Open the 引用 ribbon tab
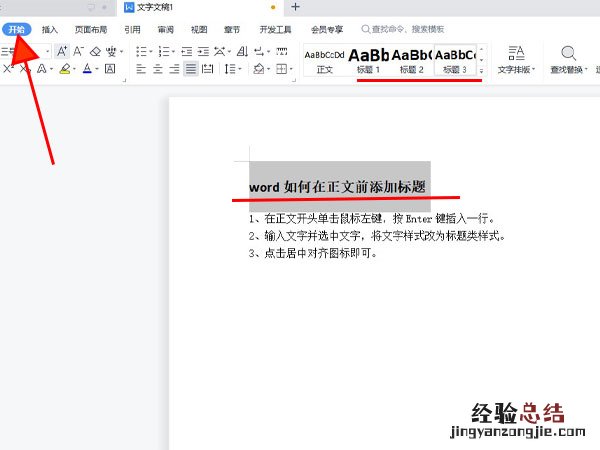The width and height of the screenshot is (600, 450). [132, 29]
